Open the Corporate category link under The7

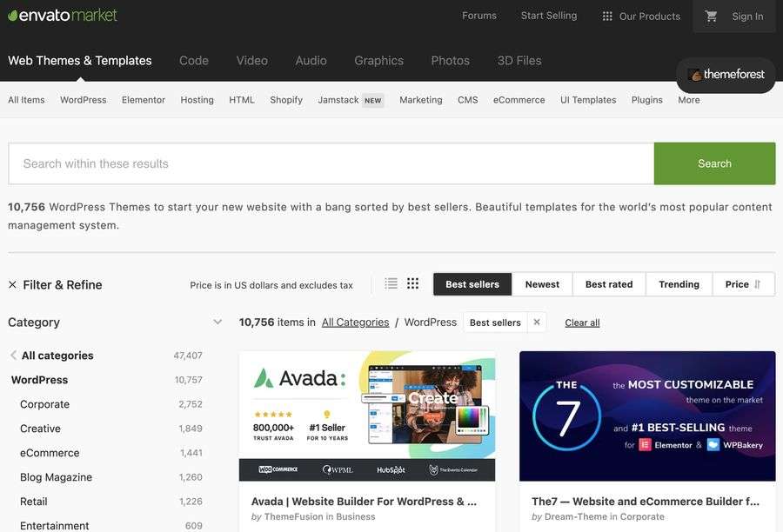pyautogui.click(x=642, y=517)
